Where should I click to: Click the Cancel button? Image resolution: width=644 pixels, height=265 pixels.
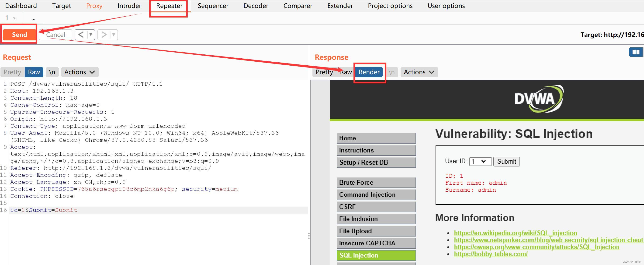(55, 35)
